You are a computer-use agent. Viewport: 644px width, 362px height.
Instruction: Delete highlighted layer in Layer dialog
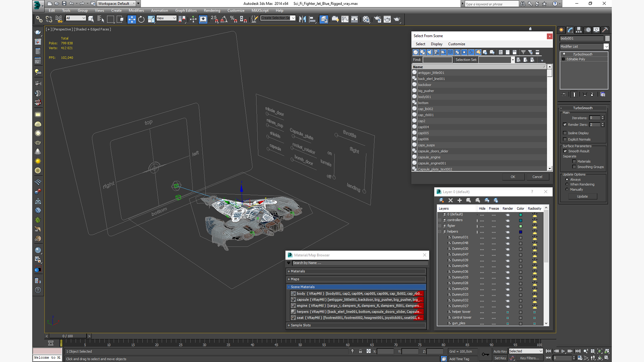point(450,200)
